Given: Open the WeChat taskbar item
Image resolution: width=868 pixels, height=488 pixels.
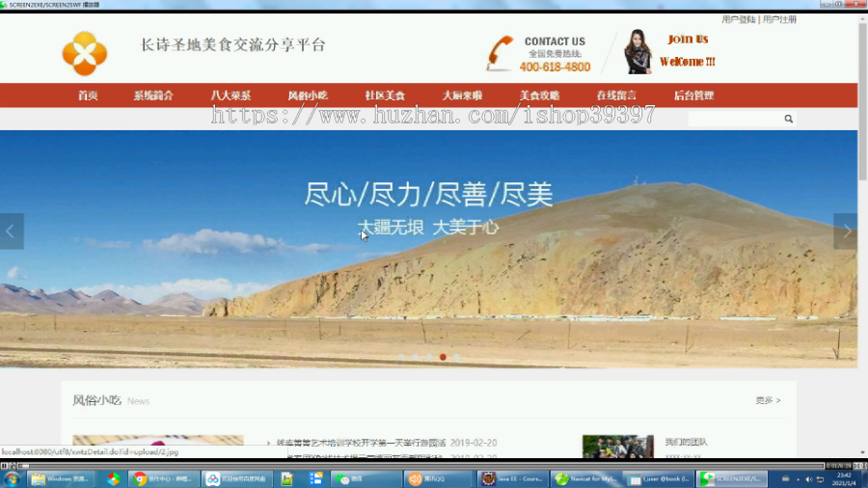Looking at the screenshot, I should coord(366,479).
